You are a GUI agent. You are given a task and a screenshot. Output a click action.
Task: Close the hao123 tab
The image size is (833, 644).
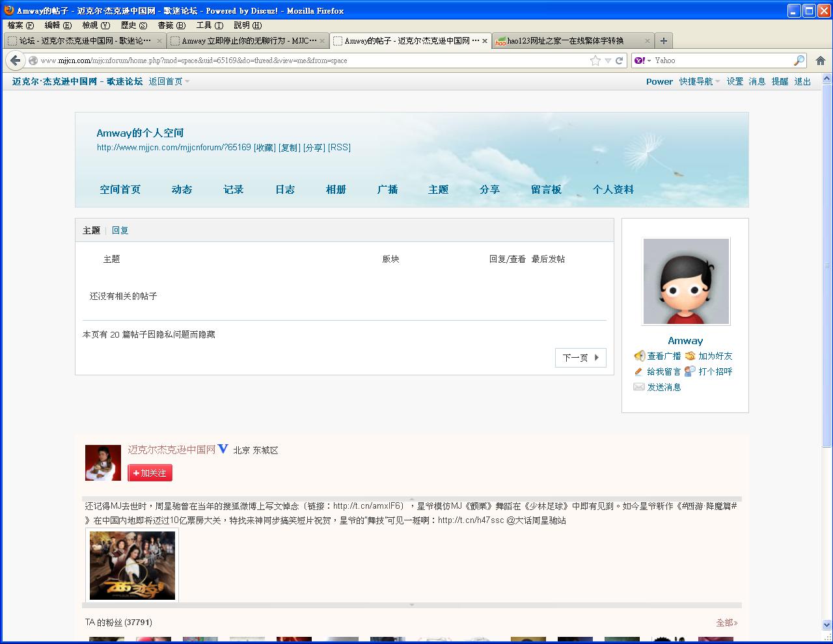pyautogui.click(x=648, y=41)
